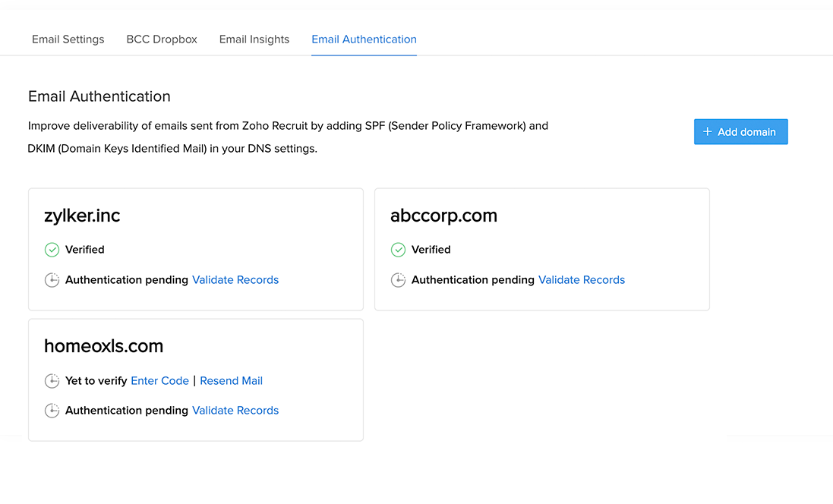Select the abccorp.com domain heading

coord(443,216)
